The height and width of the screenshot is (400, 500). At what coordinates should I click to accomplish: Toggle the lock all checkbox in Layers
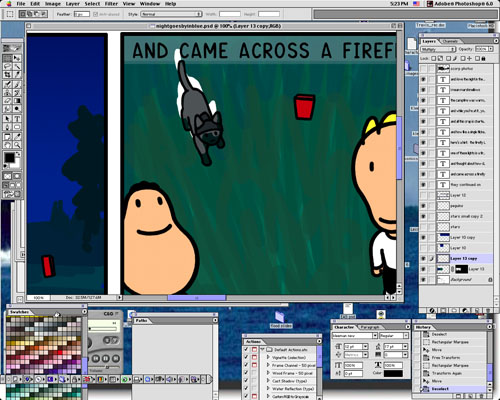point(477,58)
